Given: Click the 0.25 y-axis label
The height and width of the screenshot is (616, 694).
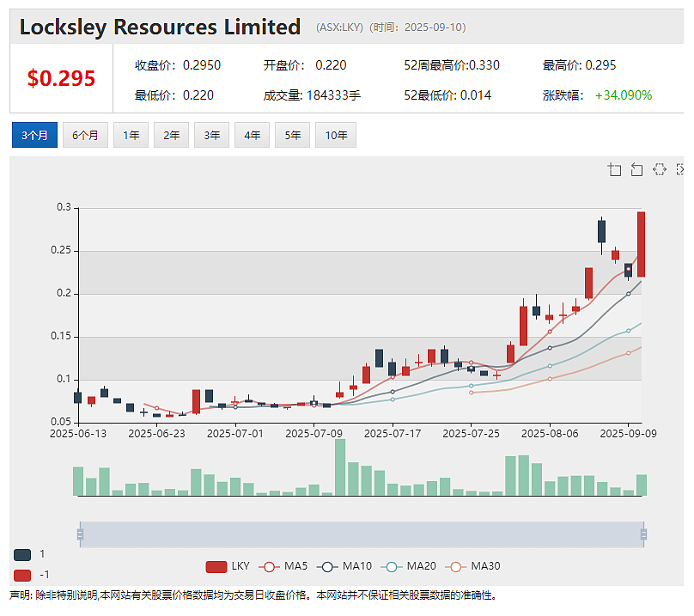Looking at the screenshot, I should 61,250.
